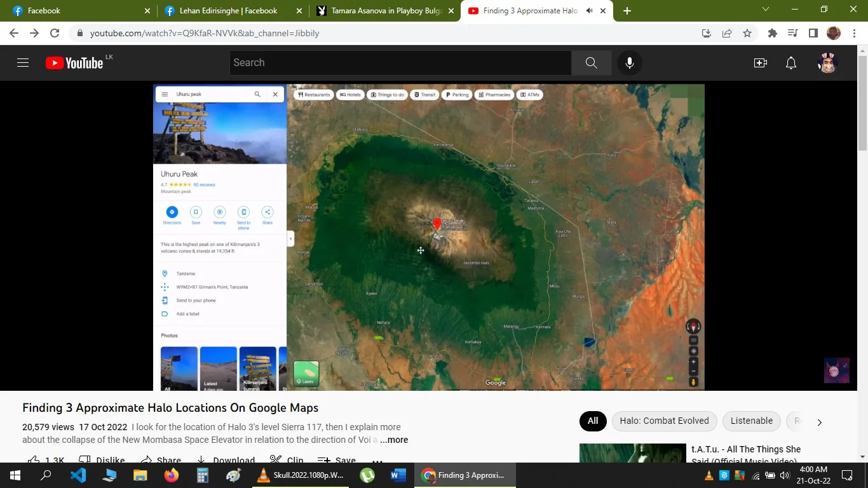Viewport: 868px width, 488px height.
Task: Open a new tab with the plus button
Action: (627, 11)
